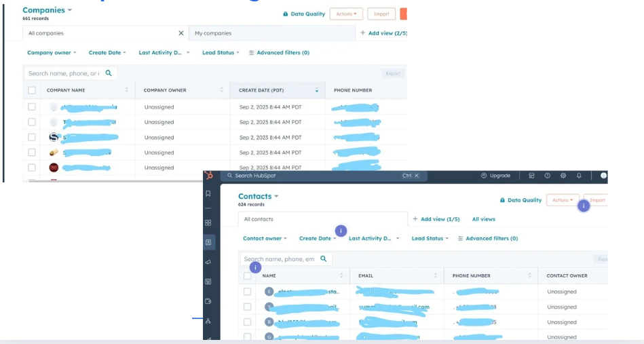644x344 pixels.
Task: Open the settings gear in HubSpot header
Action: [x=563, y=176]
